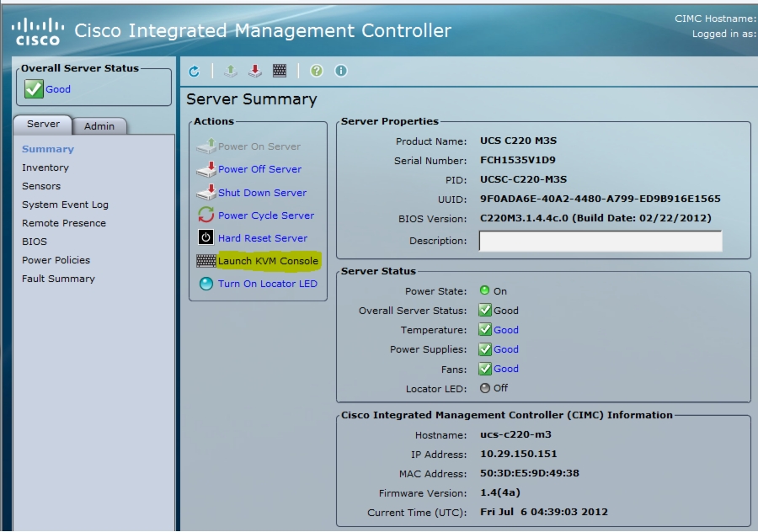This screenshot has width=758, height=532.
Task: Click the MAC address 50:3D:E5:9D:49:38
Action: 530,473
